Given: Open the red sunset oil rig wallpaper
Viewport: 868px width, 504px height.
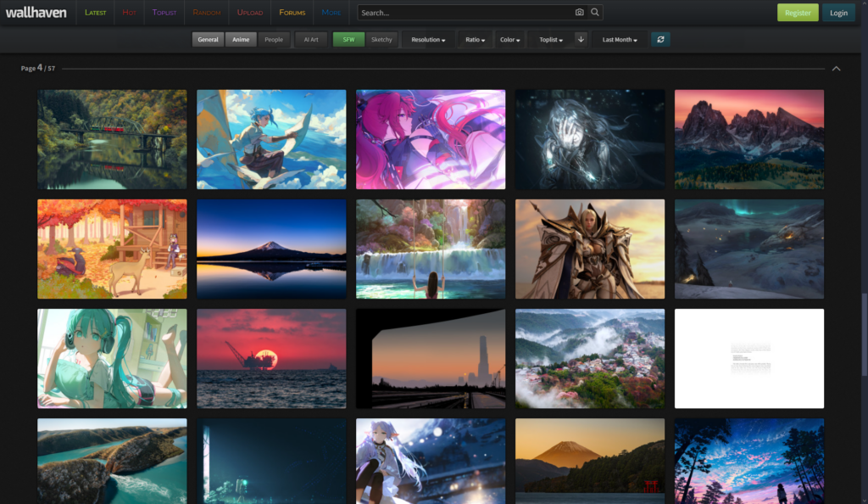Looking at the screenshot, I should pyautogui.click(x=271, y=358).
